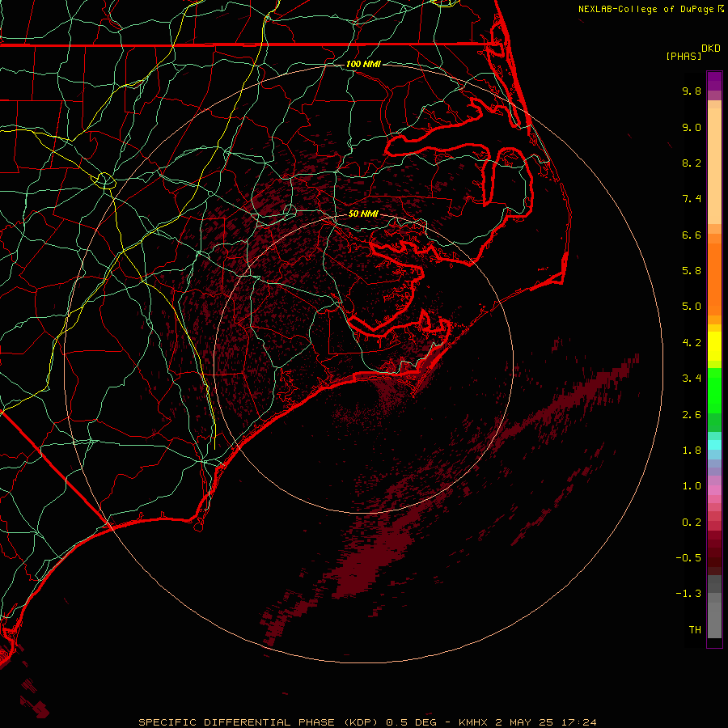Click the 9.0 value on the color scale
The width and height of the screenshot is (728, 728).
point(692,128)
